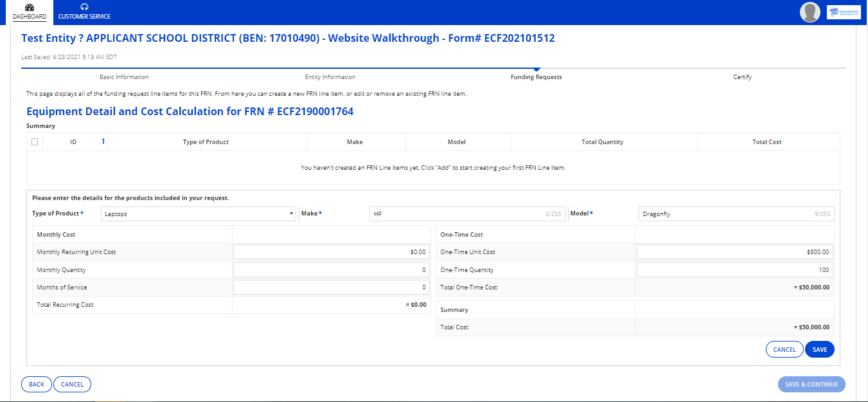Go to the Certify step
Screen dimensions: 868x402
tap(742, 77)
